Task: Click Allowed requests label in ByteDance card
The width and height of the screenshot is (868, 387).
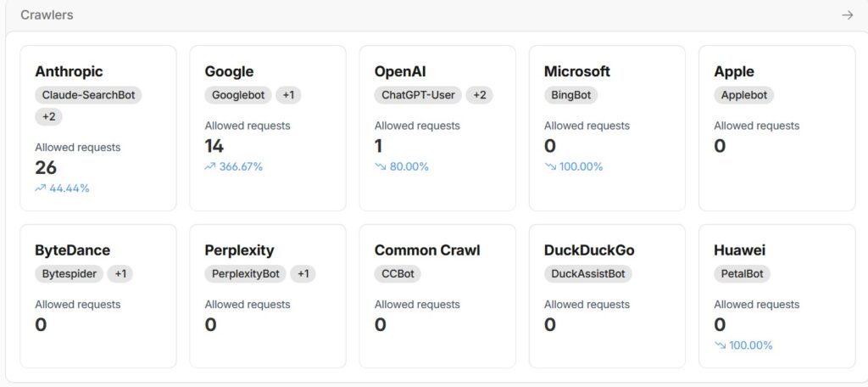Action: [77, 305]
